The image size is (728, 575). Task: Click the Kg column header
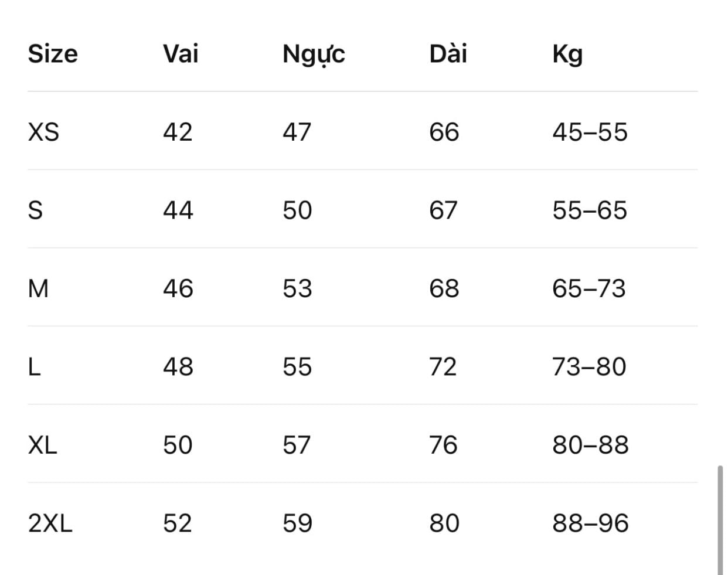[x=567, y=55]
